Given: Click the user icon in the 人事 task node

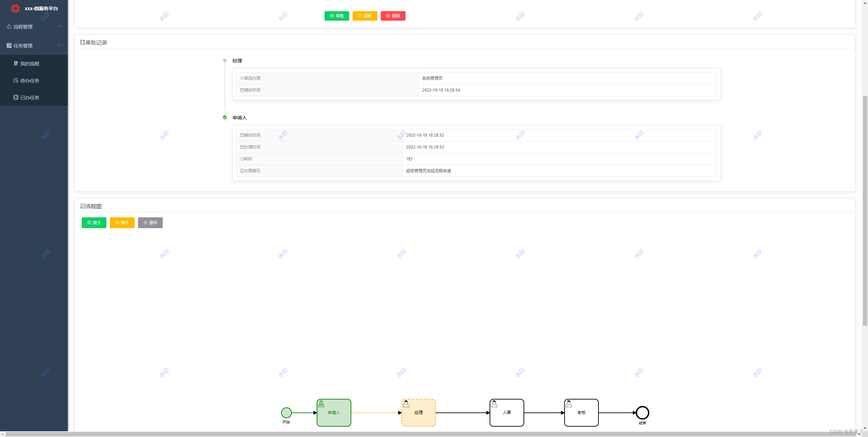Looking at the screenshot, I should pos(494,404).
